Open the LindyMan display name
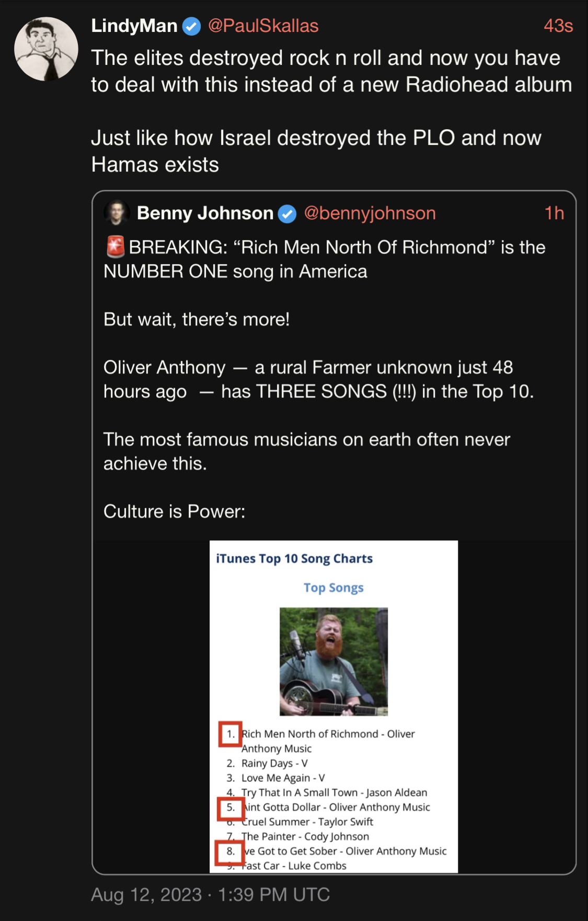This screenshot has height=921, width=588. point(134,26)
